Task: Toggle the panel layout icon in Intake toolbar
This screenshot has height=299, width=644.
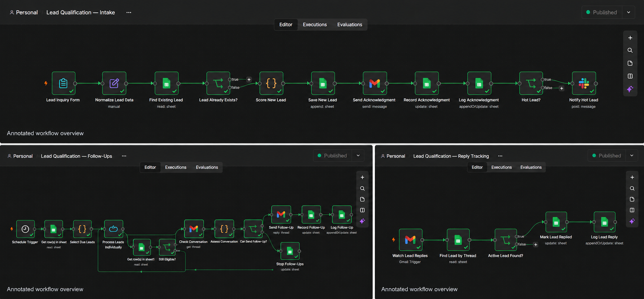Action: point(630,76)
